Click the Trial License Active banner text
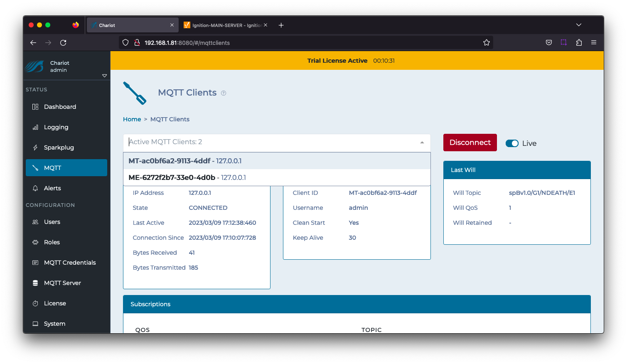Image resolution: width=627 pixels, height=364 pixels. pyautogui.click(x=337, y=61)
